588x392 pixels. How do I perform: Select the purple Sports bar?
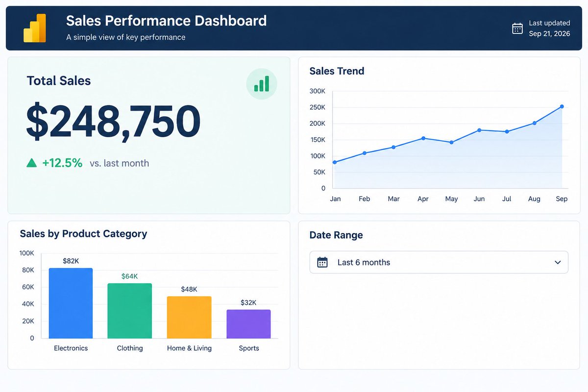click(248, 324)
